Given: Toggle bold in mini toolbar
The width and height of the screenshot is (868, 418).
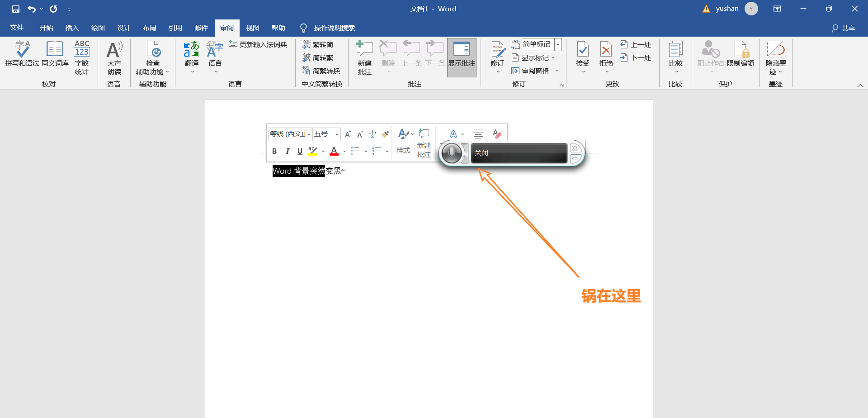Looking at the screenshot, I should [274, 151].
